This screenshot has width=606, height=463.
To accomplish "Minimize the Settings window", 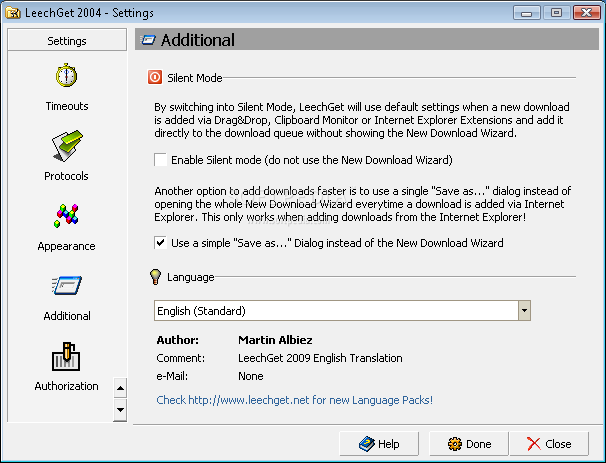I will tap(526, 13).
